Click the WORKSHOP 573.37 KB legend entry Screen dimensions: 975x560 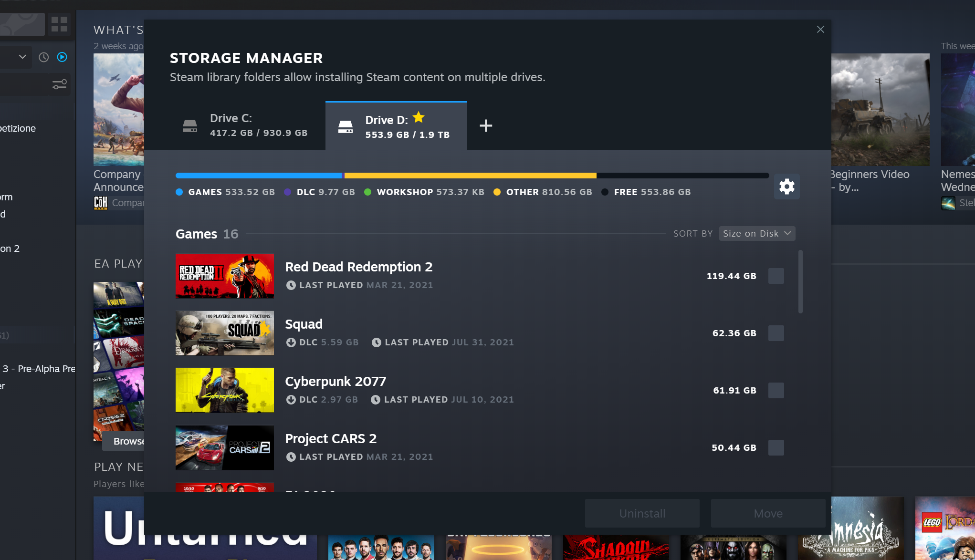424,192
